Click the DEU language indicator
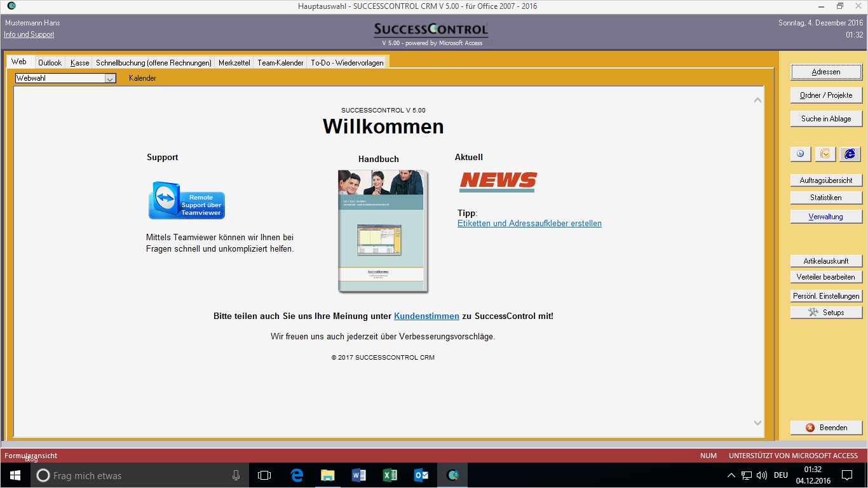The width and height of the screenshot is (868, 488). click(781, 475)
